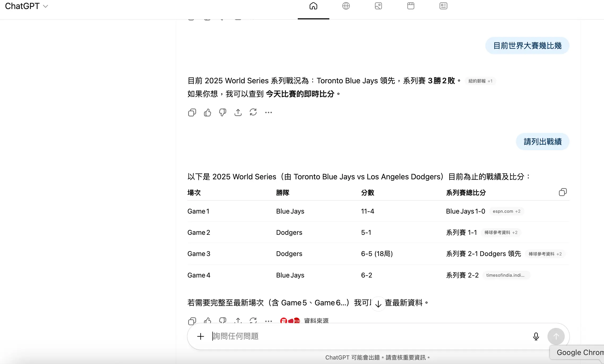
Task: Open the 資料來源 sources link
Action: 316,321
